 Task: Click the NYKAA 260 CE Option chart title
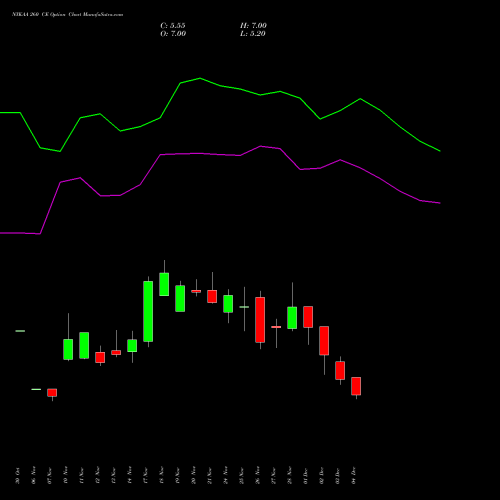point(68,15)
